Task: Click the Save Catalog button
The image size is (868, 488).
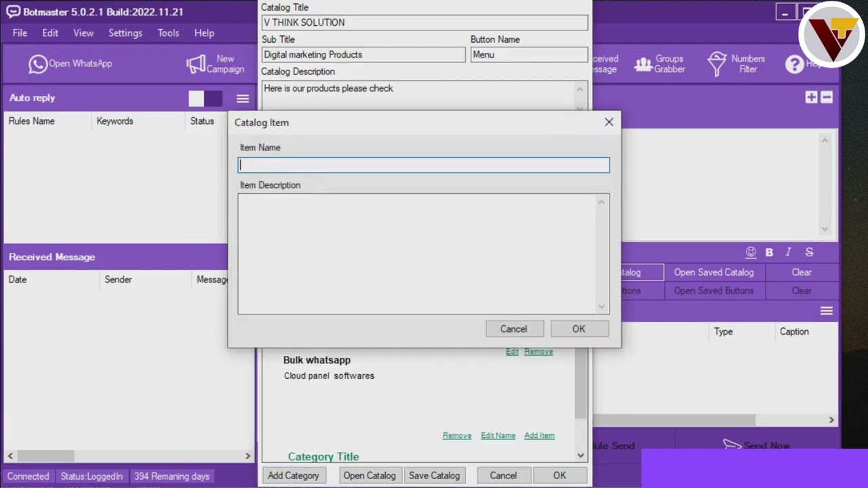Action: click(435, 475)
